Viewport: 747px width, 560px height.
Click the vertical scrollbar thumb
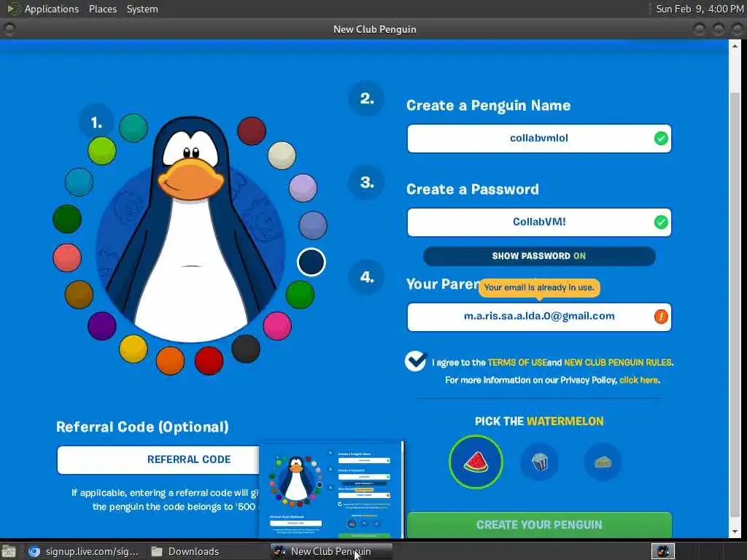(735, 305)
